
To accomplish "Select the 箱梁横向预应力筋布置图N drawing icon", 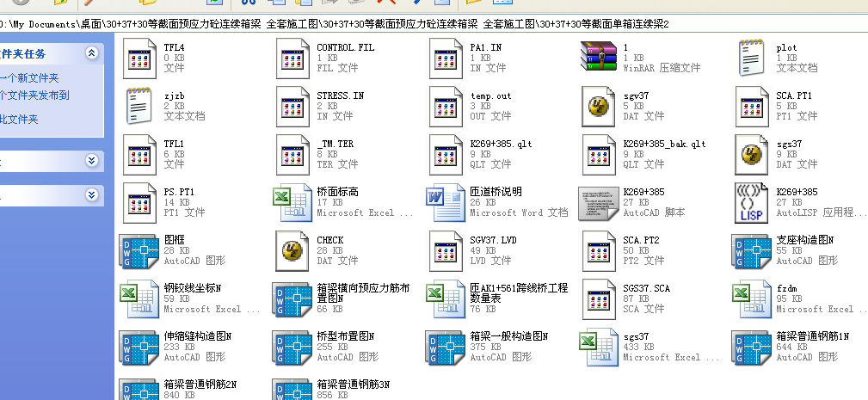I will pyautogui.click(x=292, y=299).
